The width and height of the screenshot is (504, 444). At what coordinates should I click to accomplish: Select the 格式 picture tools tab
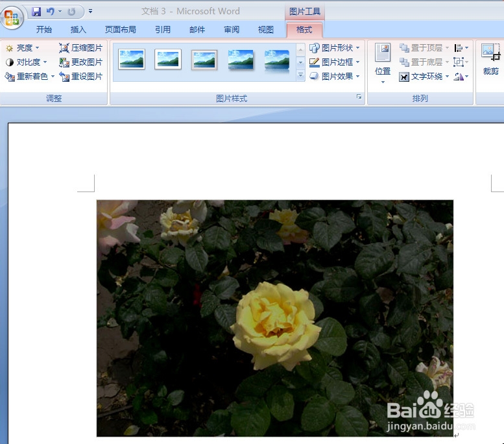[304, 30]
